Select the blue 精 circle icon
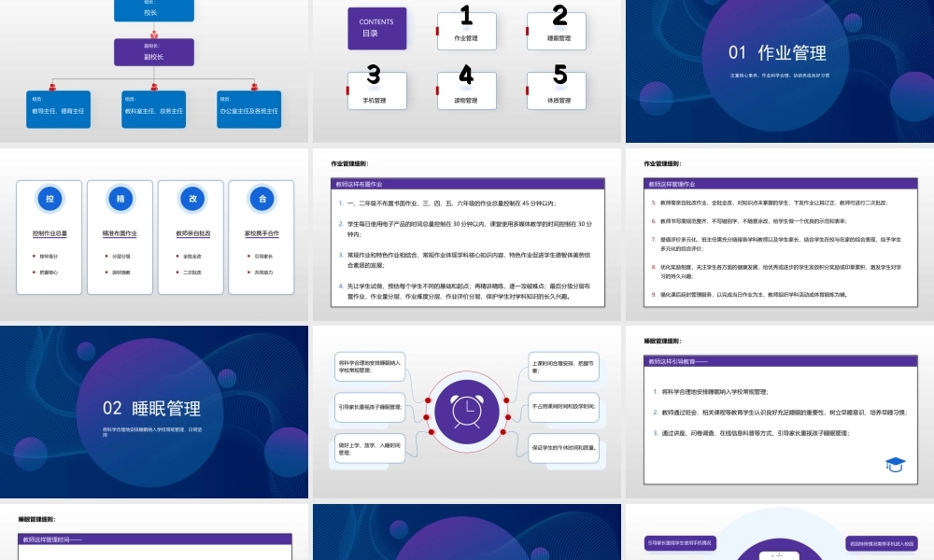This screenshot has height=560, width=934. tap(120, 199)
